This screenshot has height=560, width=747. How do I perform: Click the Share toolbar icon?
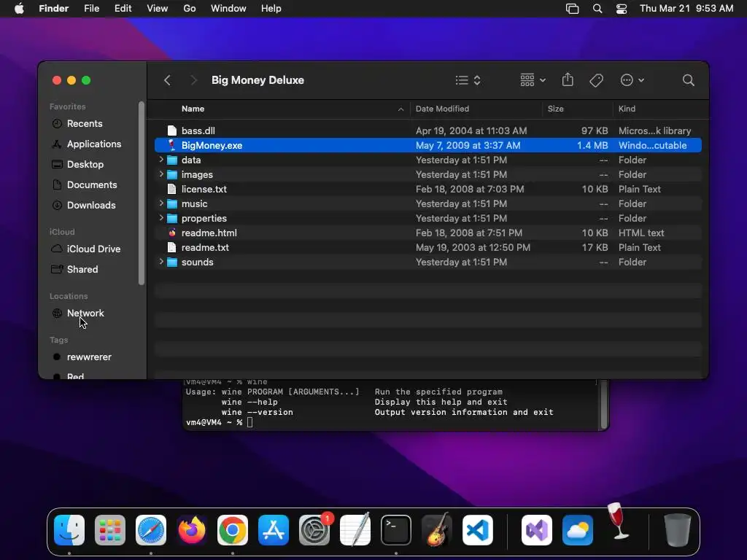point(568,79)
